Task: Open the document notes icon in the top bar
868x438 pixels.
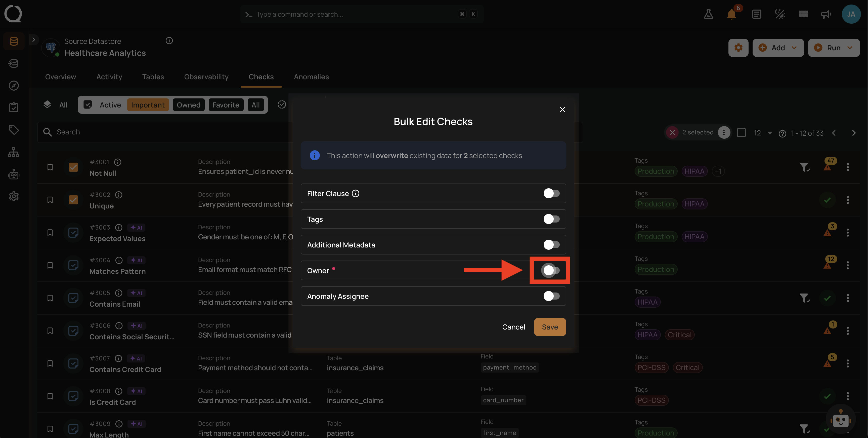Action: [756, 14]
